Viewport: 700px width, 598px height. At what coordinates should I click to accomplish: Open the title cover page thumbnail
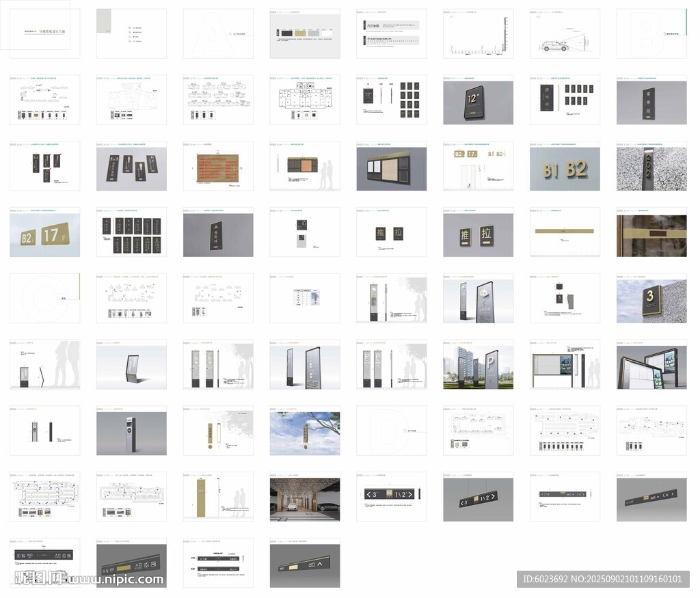point(44,33)
